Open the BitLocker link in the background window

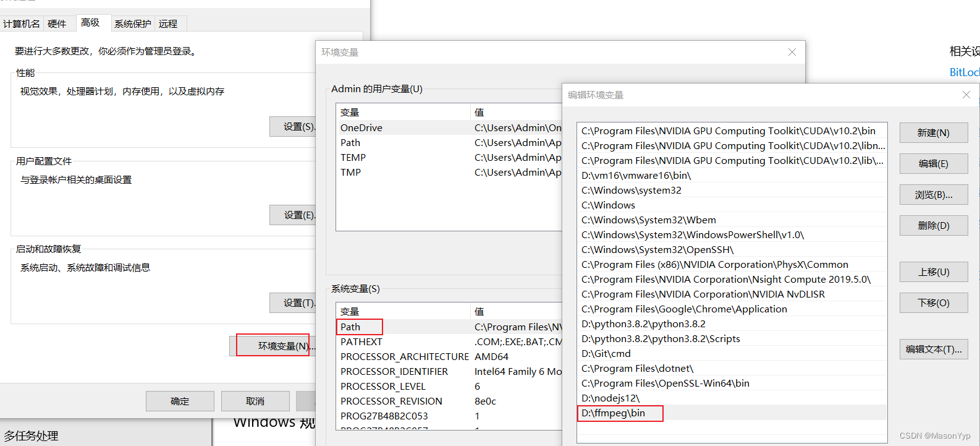pos(965,72)
